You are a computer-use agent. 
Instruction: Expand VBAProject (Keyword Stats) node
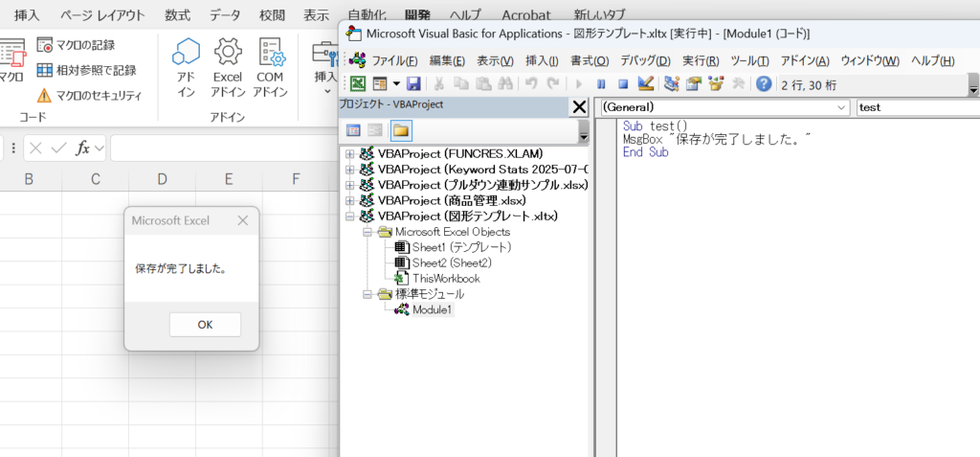point(349,169)
